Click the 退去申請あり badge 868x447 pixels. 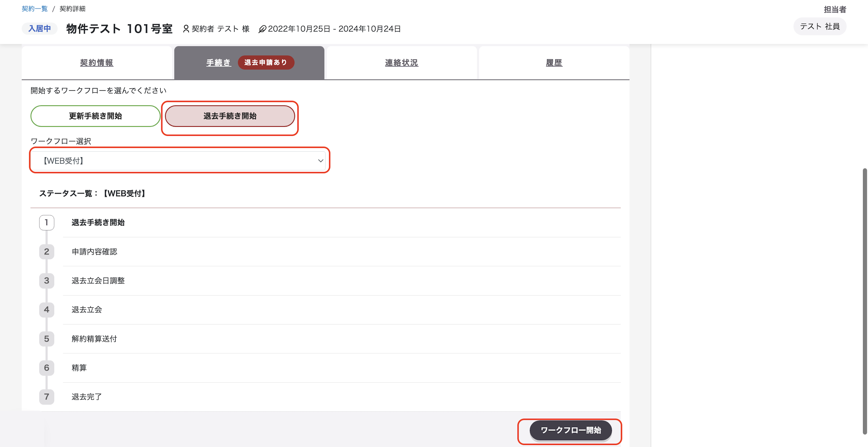tap(266, 63)
